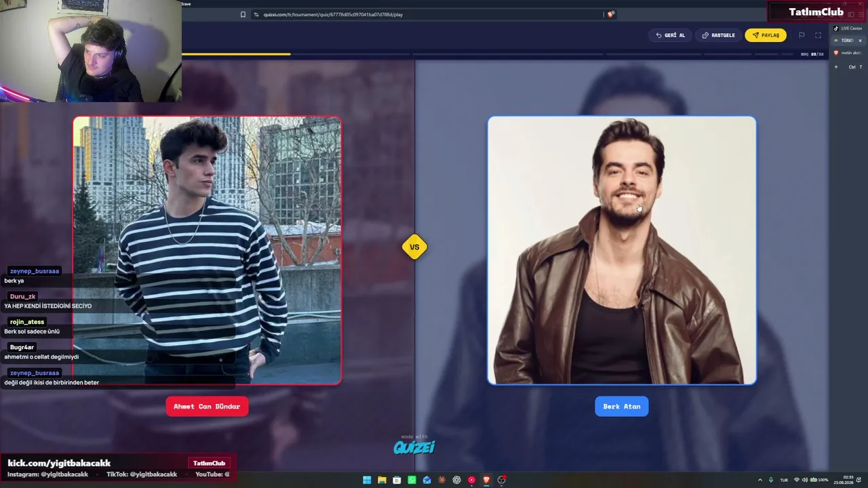Choose the Berk Atan name button
Image resolution: width=868 pixels, height=488 pixels.
pyautogui.click(x=622, y=407)
